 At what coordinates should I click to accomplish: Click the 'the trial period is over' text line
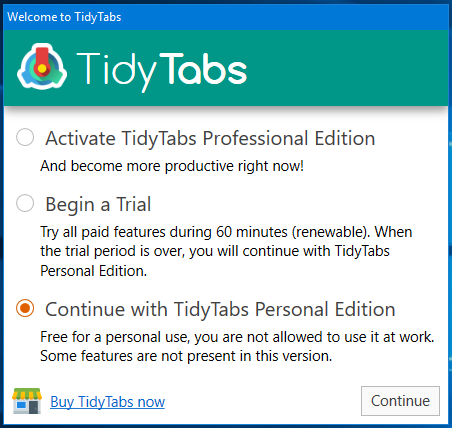click(215, 251)
